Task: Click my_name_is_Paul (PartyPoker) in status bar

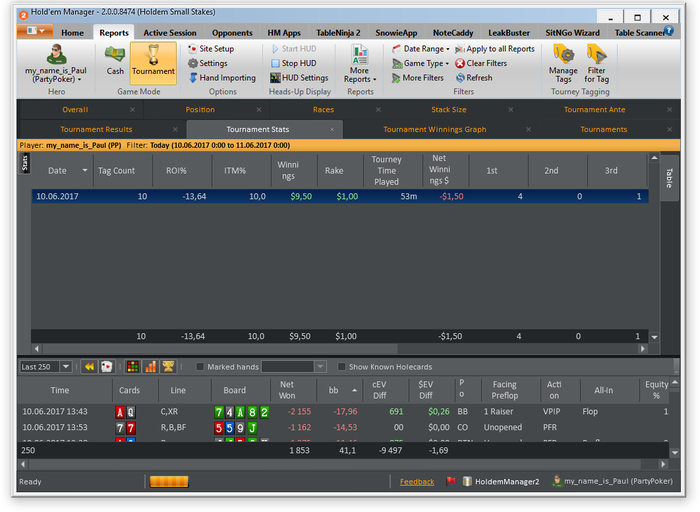Action: (x=612, y=481)
